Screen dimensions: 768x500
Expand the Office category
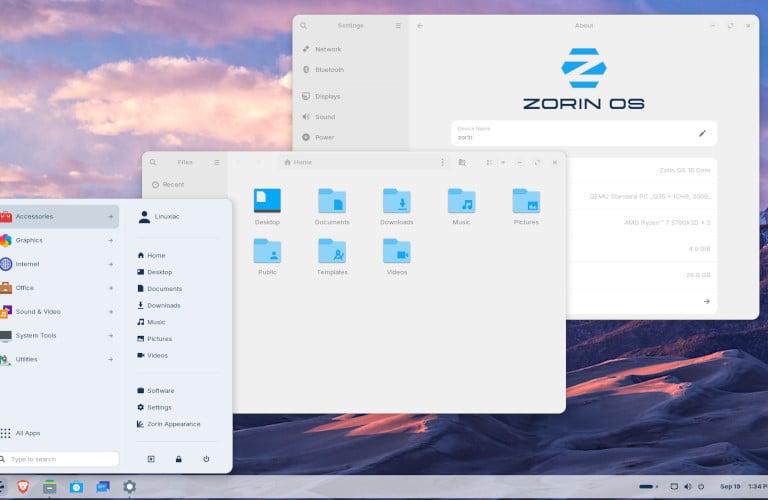click(59, 288)
